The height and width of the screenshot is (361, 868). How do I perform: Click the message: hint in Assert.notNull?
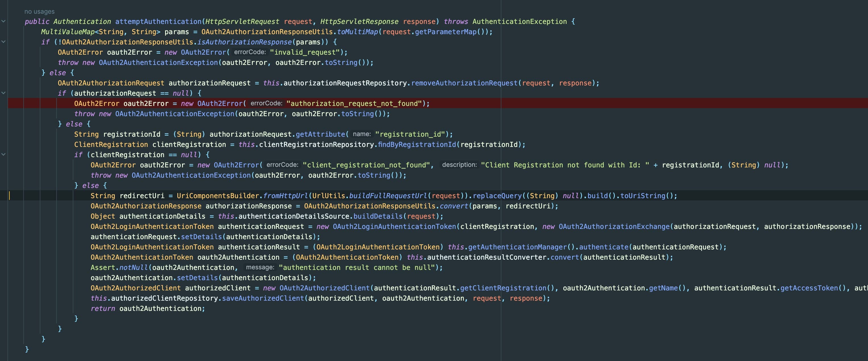[x=259, y=267]
